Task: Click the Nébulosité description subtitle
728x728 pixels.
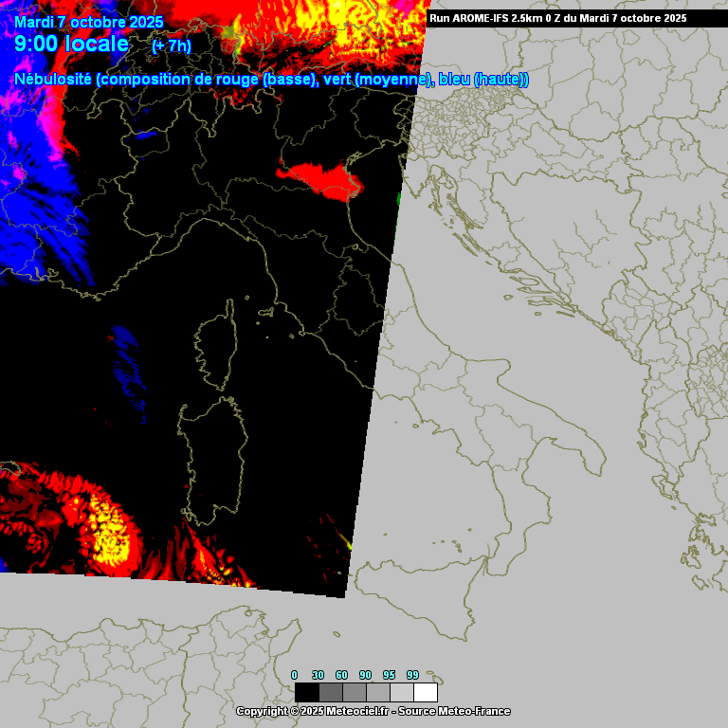Action: click(x=271, y=80)
